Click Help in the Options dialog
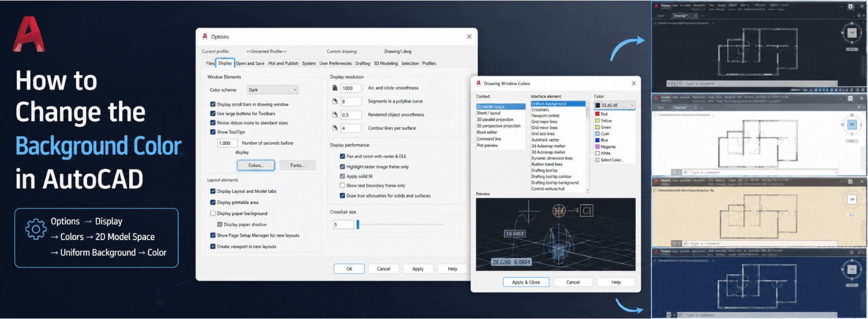 pyautogui.click(x=452, y=269)
